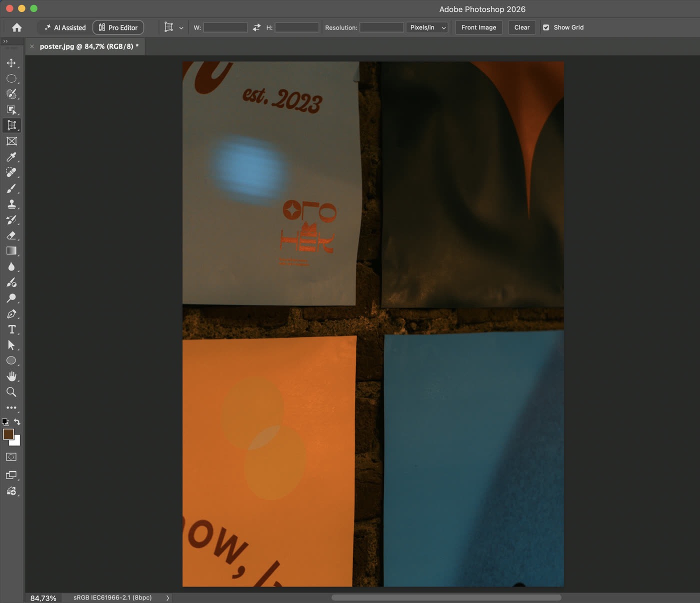
Task: Click the Front Image button
Action: 479,27
